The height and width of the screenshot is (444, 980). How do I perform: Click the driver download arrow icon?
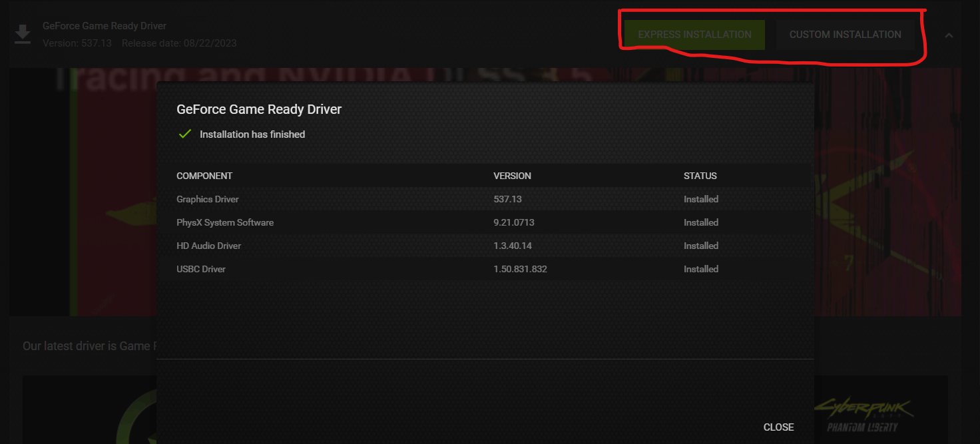click(23, 35)
